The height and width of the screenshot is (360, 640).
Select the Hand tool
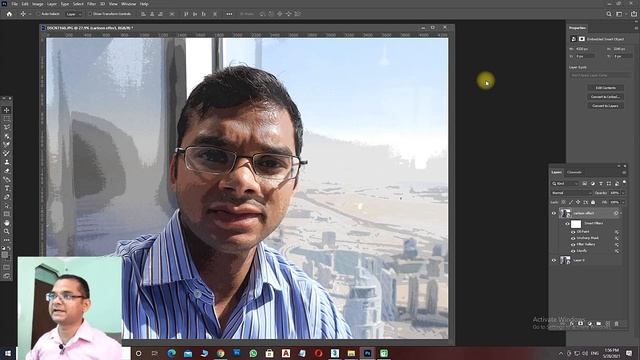click(7, 223)
